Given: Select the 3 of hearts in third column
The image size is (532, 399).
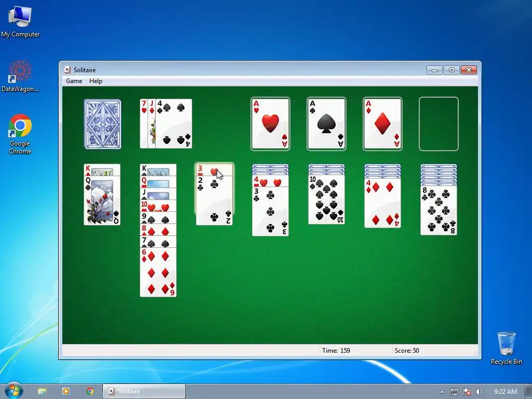Looking at the screenshot, I should click(214, 170).
